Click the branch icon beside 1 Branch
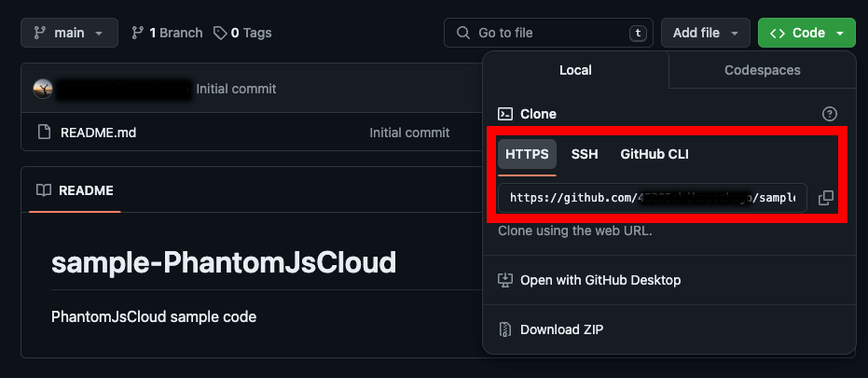The height and width of the screenshot is (378, 868). tap(139, 33)
